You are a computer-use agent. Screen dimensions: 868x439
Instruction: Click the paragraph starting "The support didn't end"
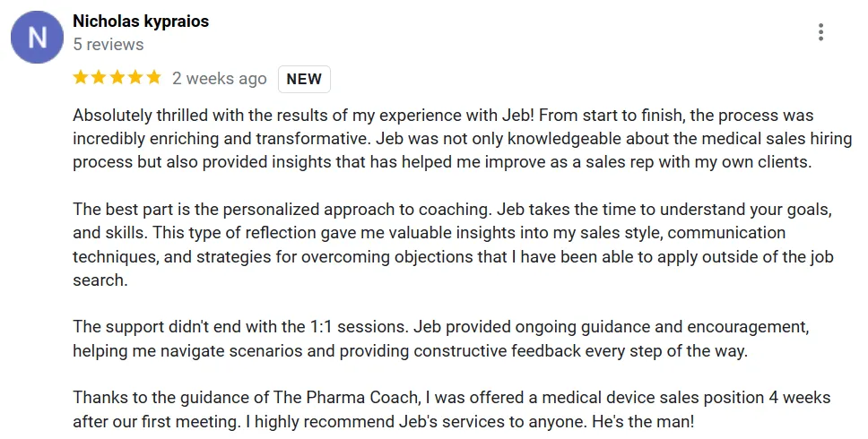point(439,339)
